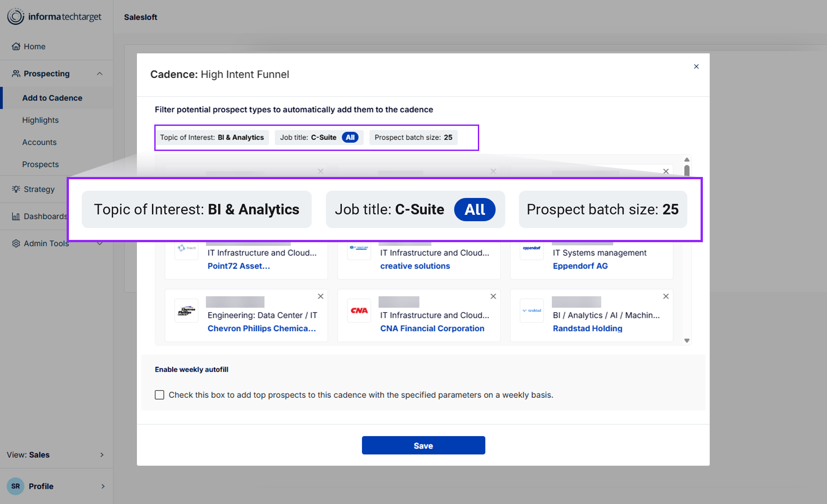Remove the Chevron Phillips prospect card

pyautogui.click(x=320, y=296)
